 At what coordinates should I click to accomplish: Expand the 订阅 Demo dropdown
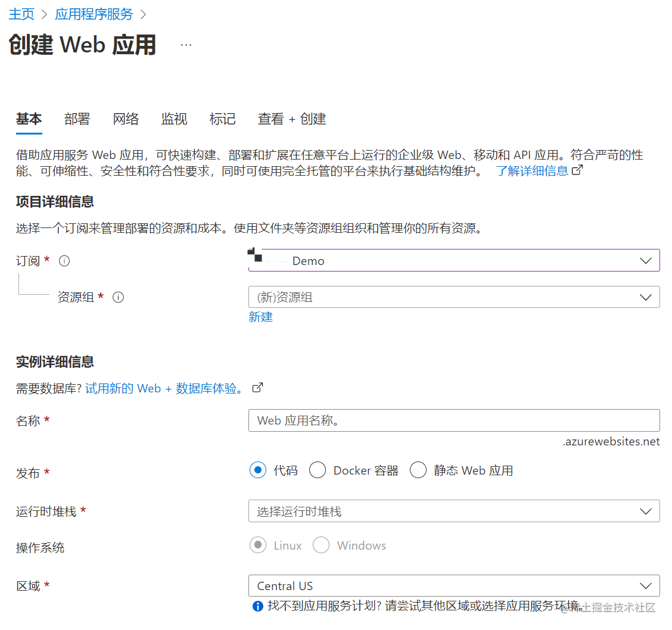pos(454,260)
